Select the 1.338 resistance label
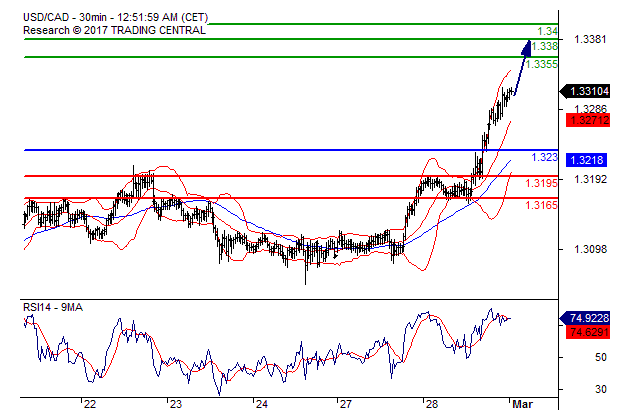Screen dimensions: 622x420 [x=544, y=46]
